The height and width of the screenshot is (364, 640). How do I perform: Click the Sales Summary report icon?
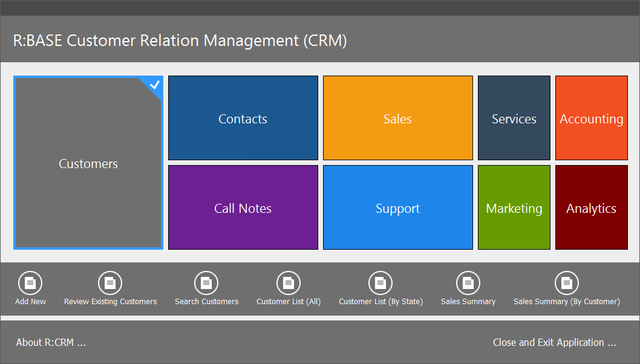pyautogui.click(x=468, y=283)
